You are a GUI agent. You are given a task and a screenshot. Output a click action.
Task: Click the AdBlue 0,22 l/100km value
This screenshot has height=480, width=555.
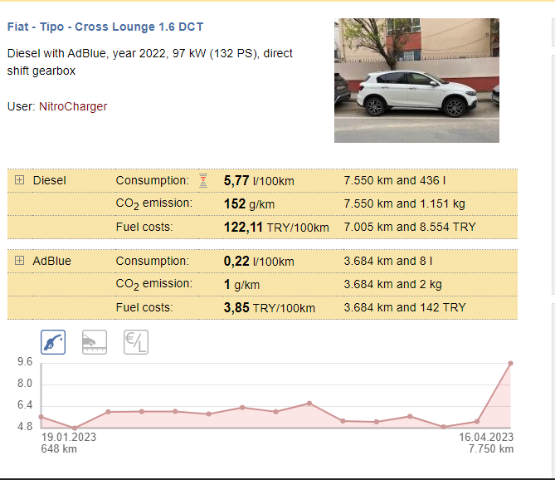(259, 261)
